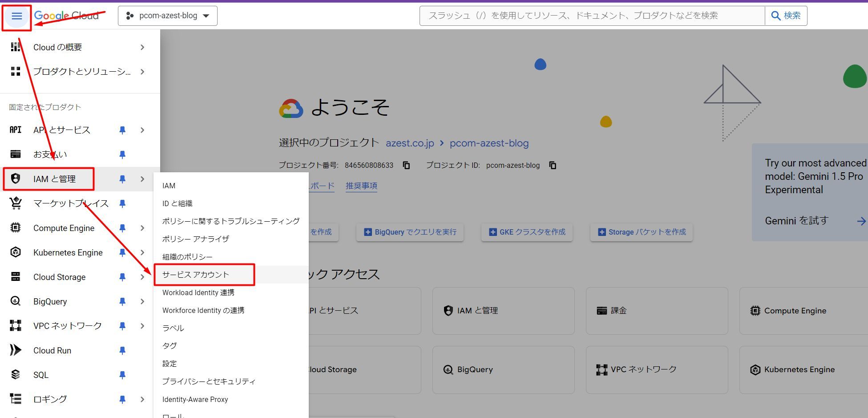Open the IAM と管理 quick access card
The width and height of the screenshot is (868, 418).
pyautogui.click(x=503, y=311)
